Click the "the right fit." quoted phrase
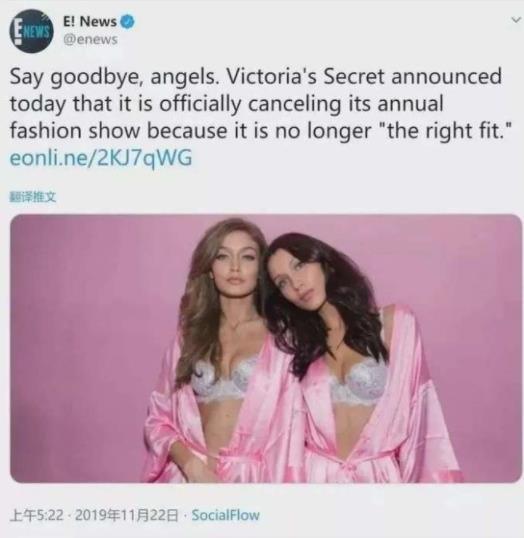 point(447,131)
